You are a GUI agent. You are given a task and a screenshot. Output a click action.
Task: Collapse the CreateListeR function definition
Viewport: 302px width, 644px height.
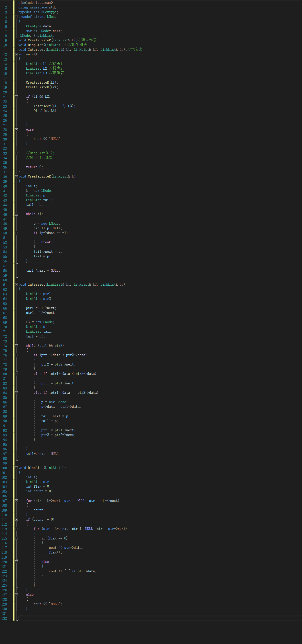(16, 176)
